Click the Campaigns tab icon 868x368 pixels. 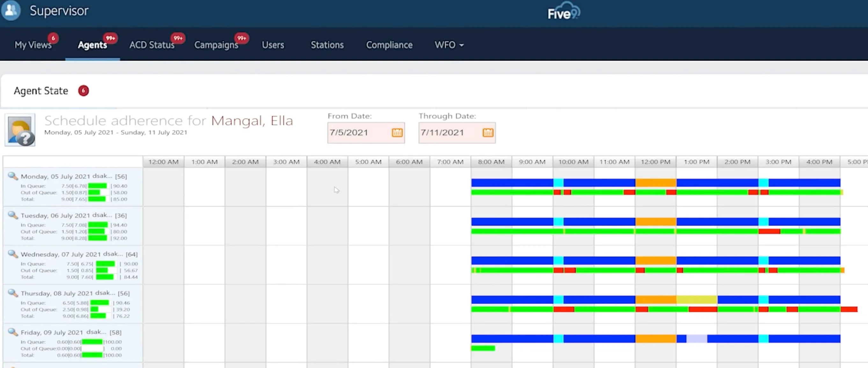(x=216, y=45)
